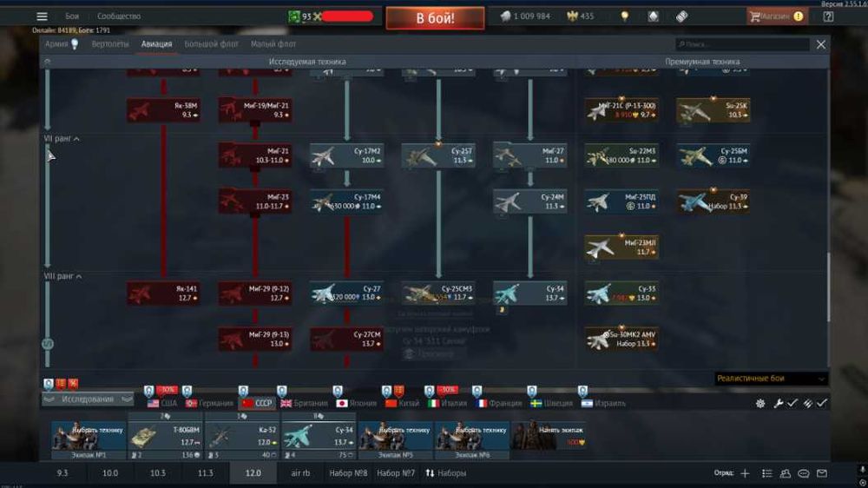Close the research tree window
The image size is (868, 488).
click(x=821, y=44)
